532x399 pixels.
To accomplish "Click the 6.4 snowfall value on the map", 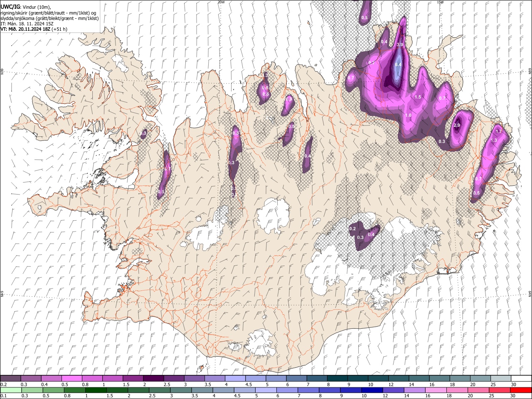I will click(x=398, y=64).
